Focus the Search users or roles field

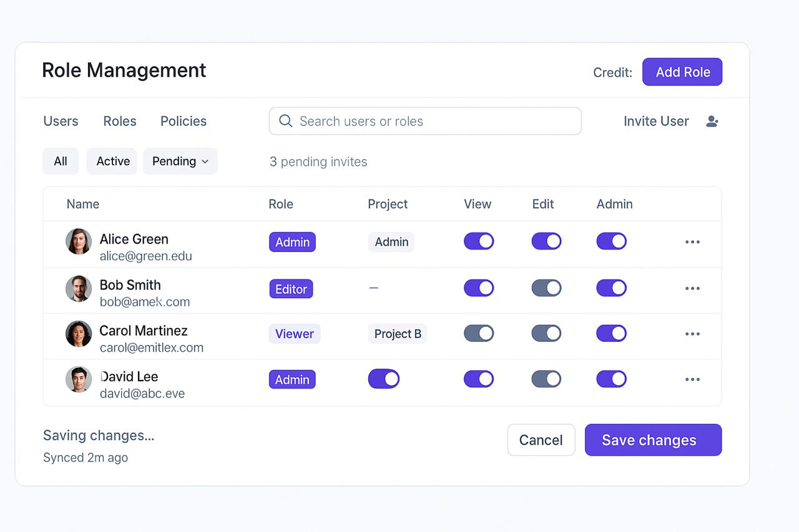point(425,121)
